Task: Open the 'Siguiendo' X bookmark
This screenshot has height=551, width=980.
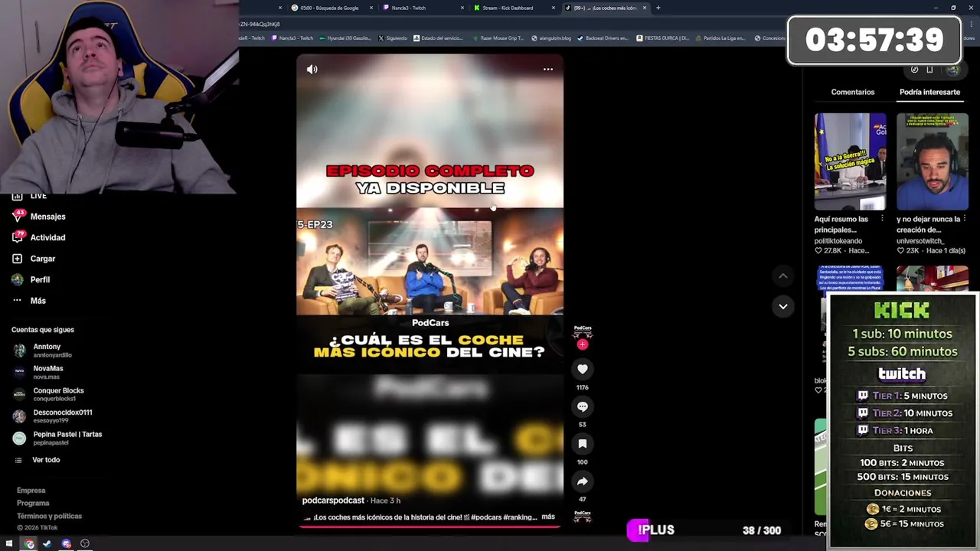Action: click(x=393, y=37)
